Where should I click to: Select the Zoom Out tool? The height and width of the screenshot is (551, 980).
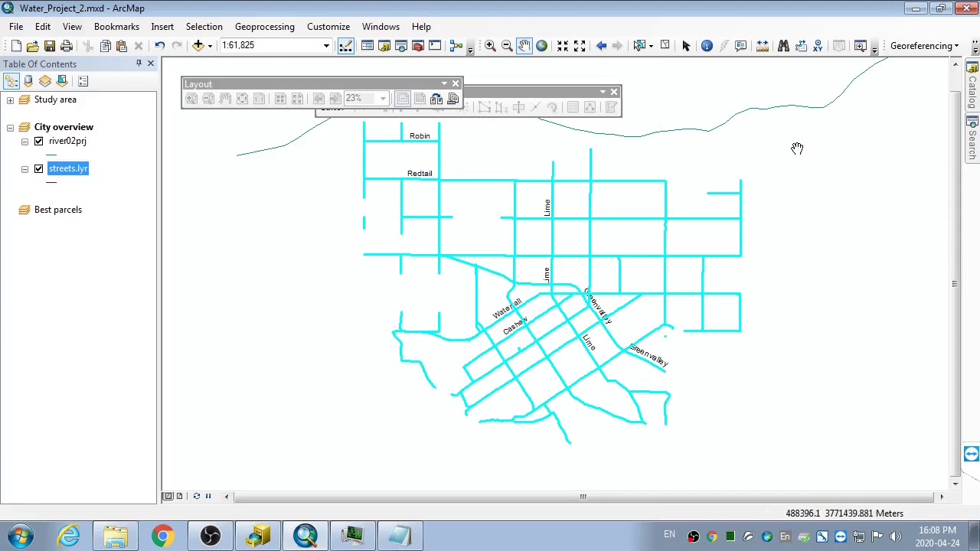(x=507, y=46)
